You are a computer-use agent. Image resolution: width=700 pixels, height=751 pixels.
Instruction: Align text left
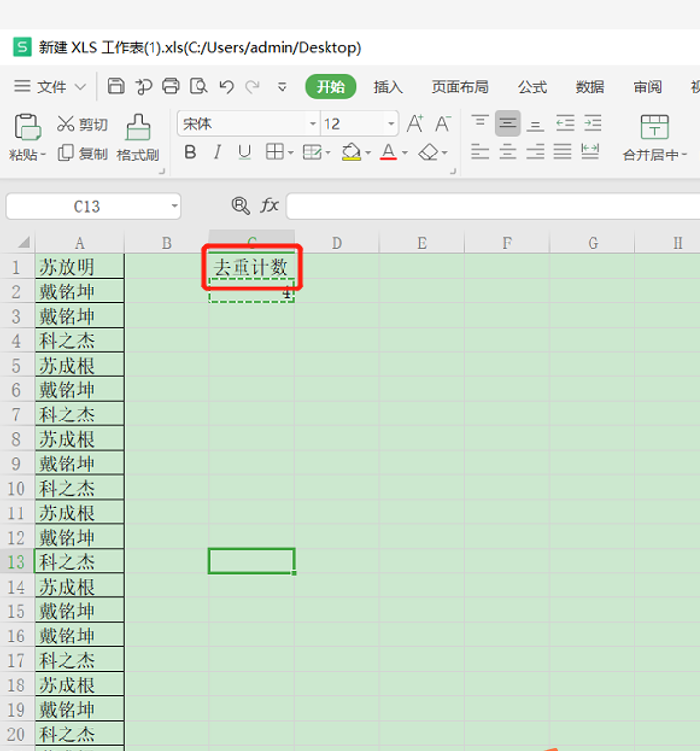[x=480, y=153]
